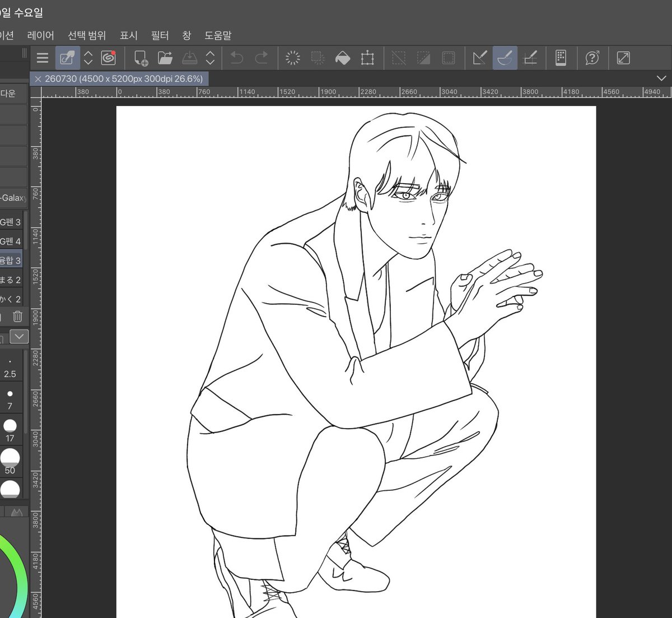
Task: Redo the undone stroke
Action: (x=262, y=58)
